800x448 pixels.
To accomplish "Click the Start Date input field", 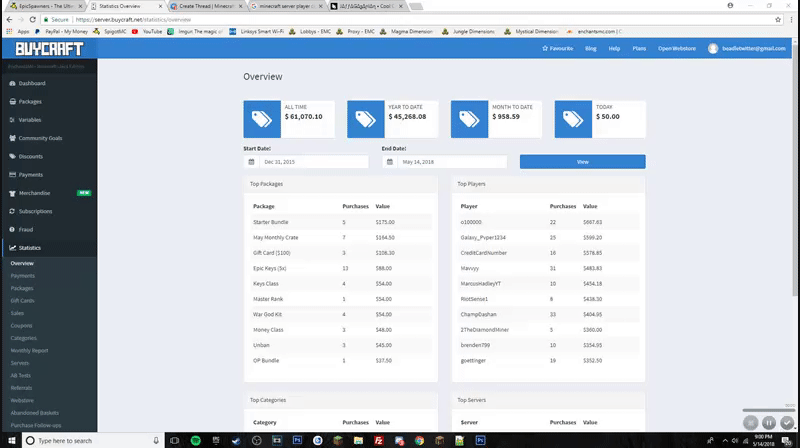I will pos(313,162).
